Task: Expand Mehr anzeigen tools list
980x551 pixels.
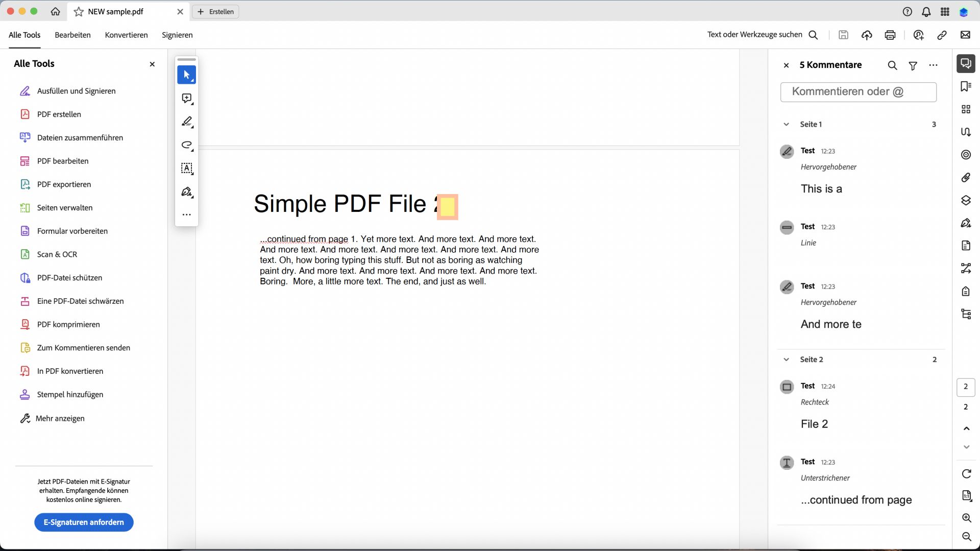Action: coord(53,418)
